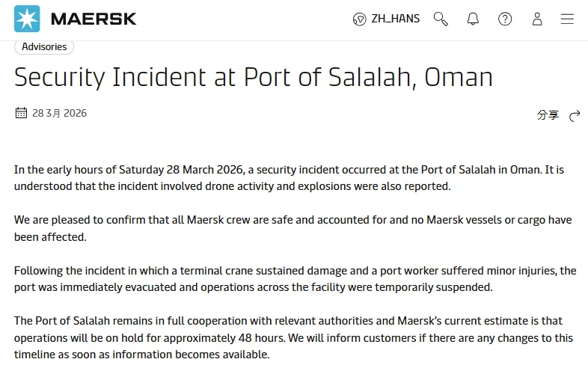Open the user account icon
The height and width of the screenshot is (371, 588).
(x=537, y=19)
